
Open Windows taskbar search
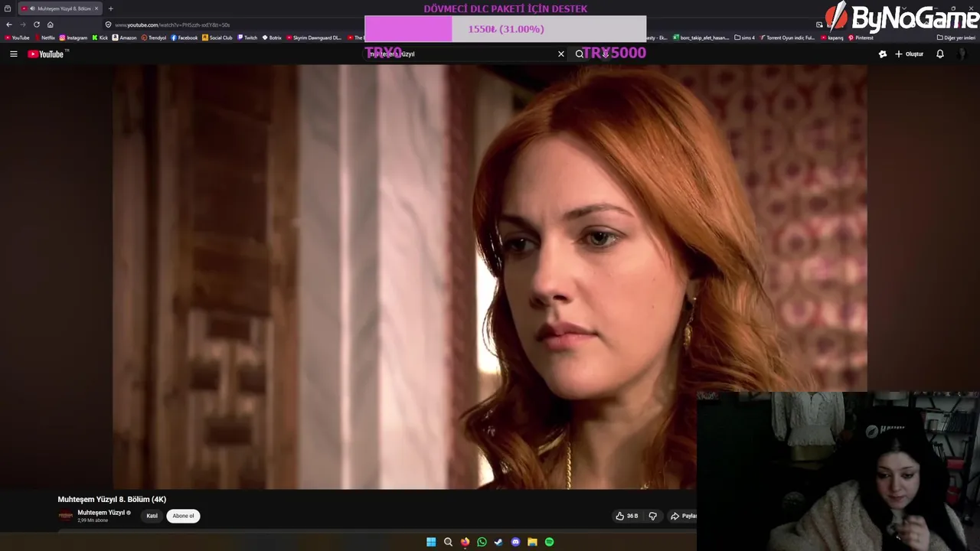pyautogui.click(x=448, y=542)
